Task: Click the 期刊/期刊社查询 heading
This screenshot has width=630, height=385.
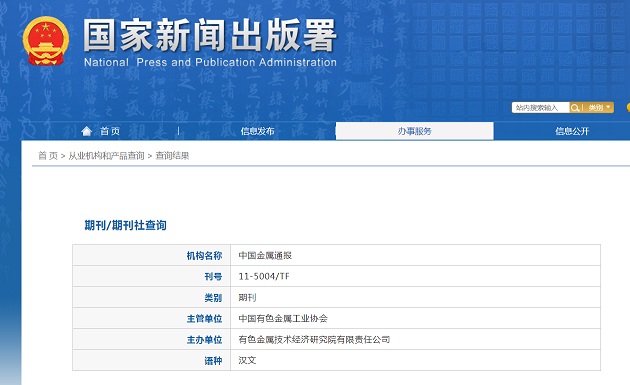Action: click(125, 225)
